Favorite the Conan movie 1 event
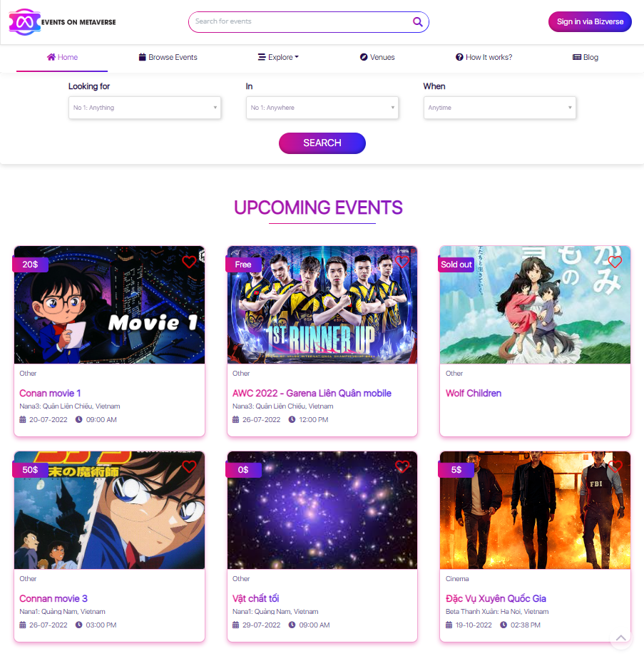 click(x=189, y=262)
